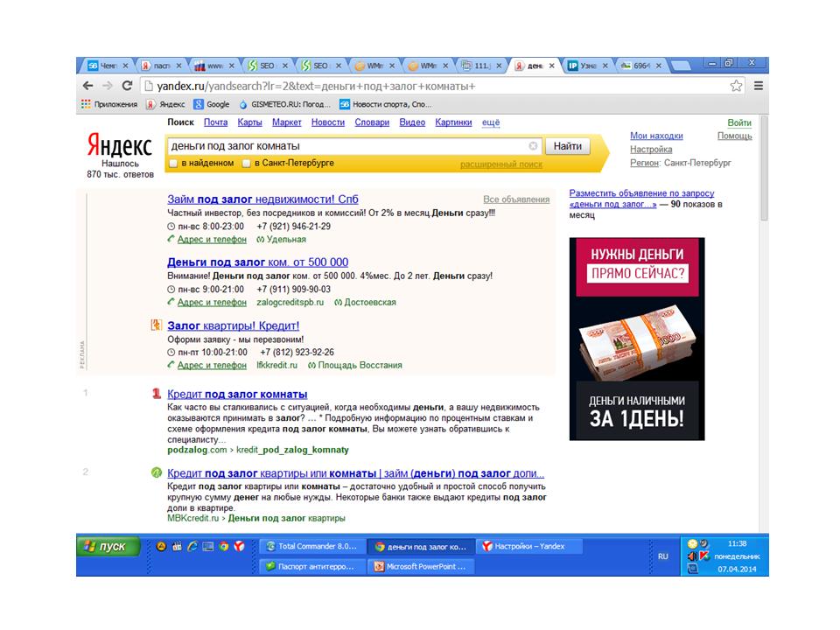Click the Яндекс logo
Screen dimensions: 840x630
[x=120, y=145]
